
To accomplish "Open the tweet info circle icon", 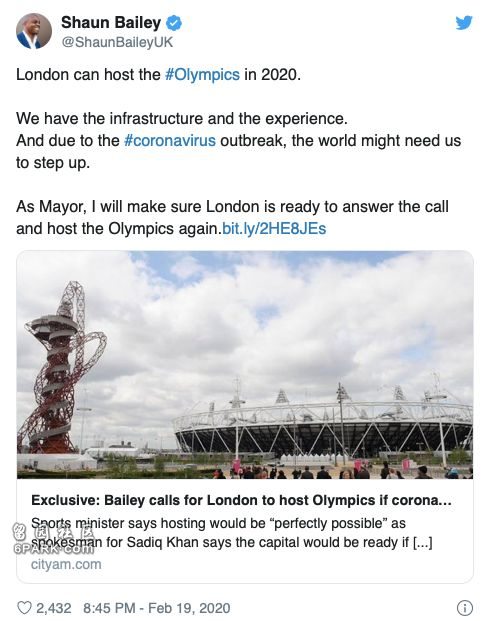I will click(465, 608).
